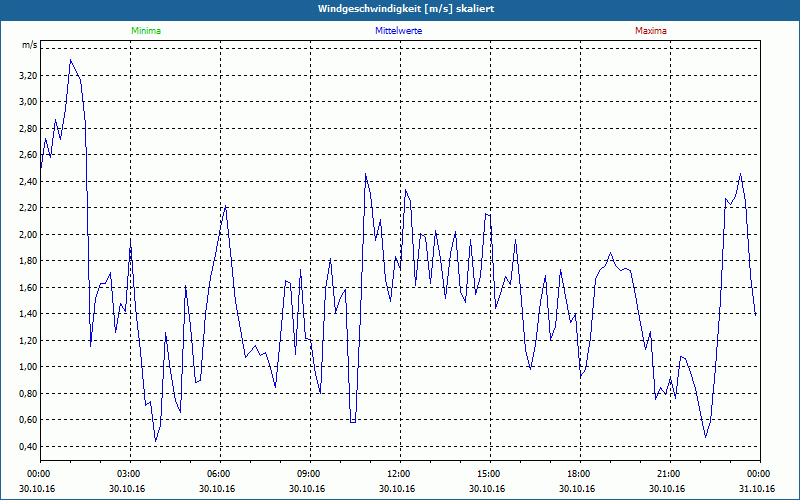800x500 pixels.
Task: Click the m/s unit label on the y-axis
Action: (30, 45)
